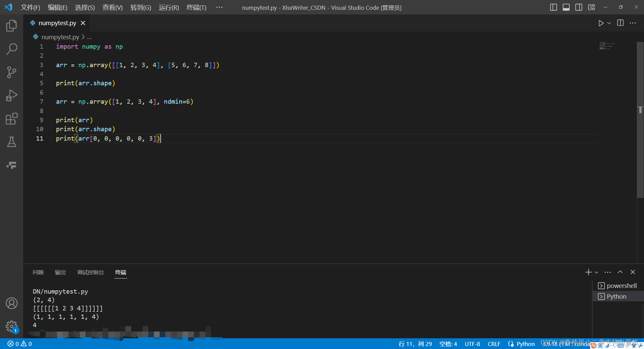Open the Run and Debug view
This screenshot has height=349, width=644.
pos(11,95)
